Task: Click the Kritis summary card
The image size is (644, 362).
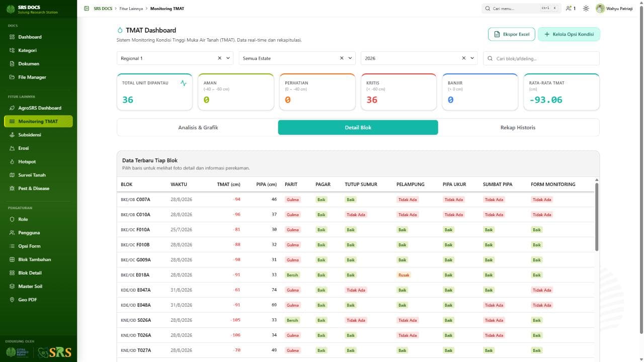Action: (398, 92)
